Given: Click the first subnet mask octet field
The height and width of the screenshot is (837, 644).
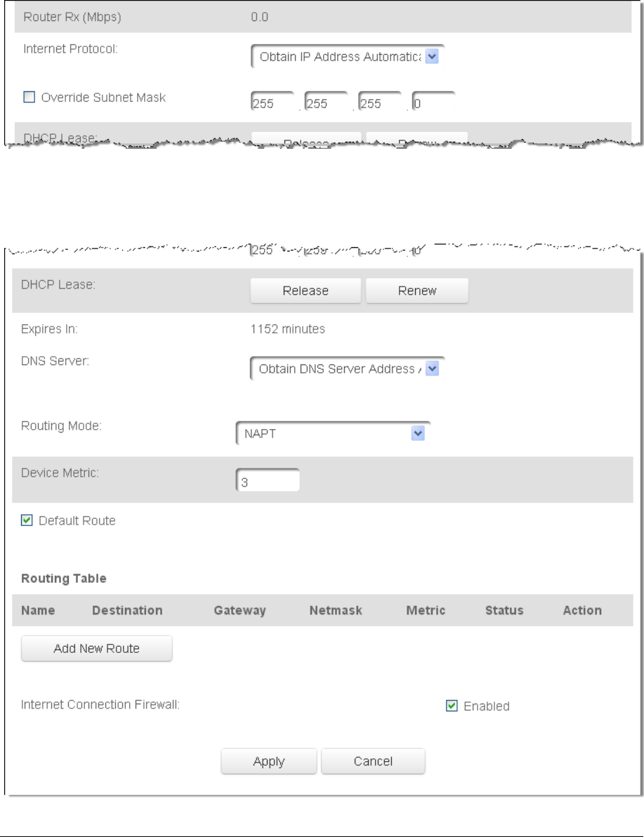Looking at the screenshot, I should coord(272,101).
